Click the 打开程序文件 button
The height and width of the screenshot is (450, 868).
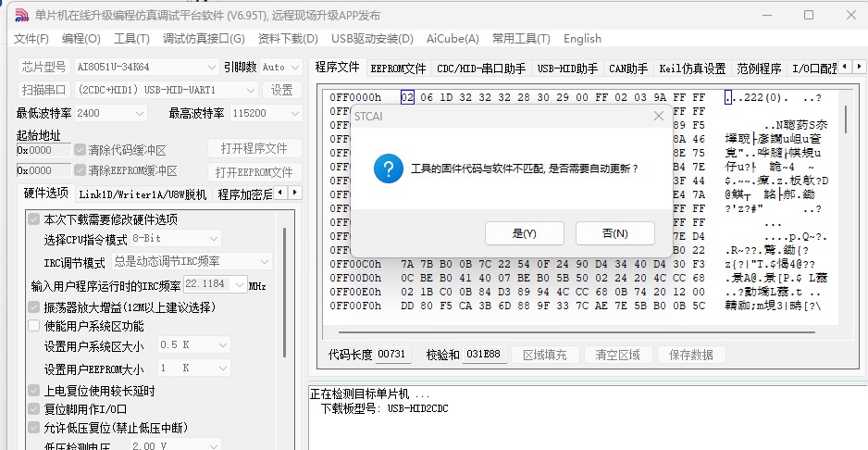(254, 148)
